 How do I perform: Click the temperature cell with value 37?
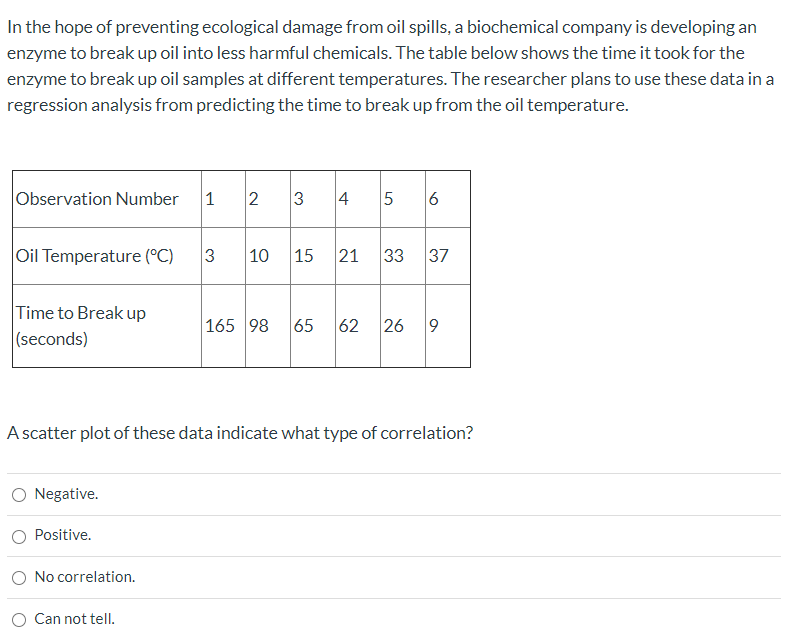click(439, 256)
